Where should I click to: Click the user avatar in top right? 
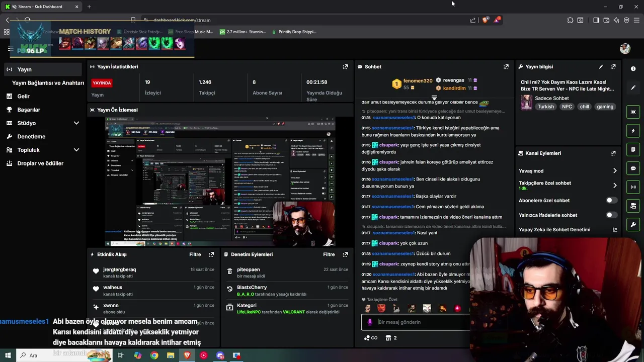tap(625, 48)
